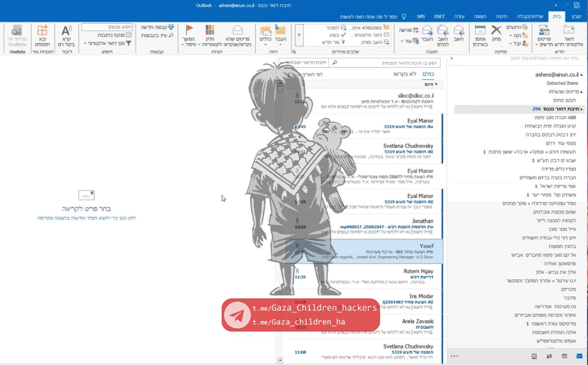This screenshot has height=365, width=588.
Task: Click the Delete (מחק) X icon
Action: [x=496, y=31]
